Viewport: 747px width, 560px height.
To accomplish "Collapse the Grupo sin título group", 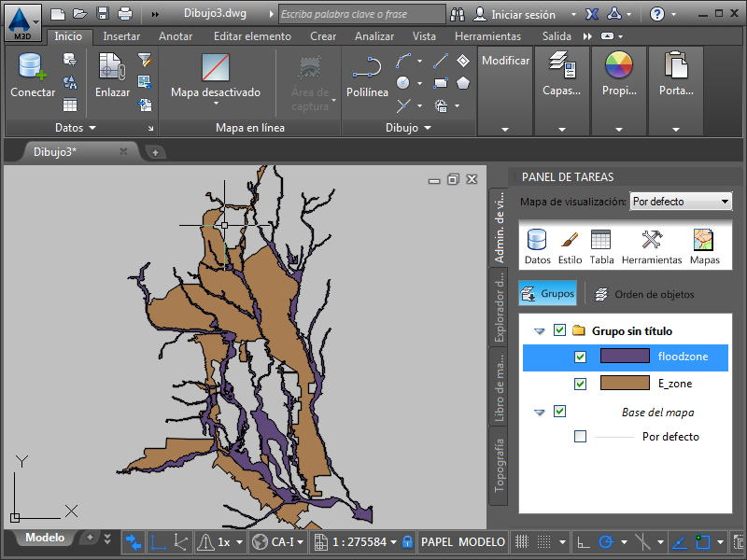I will (x=540, y=330).
